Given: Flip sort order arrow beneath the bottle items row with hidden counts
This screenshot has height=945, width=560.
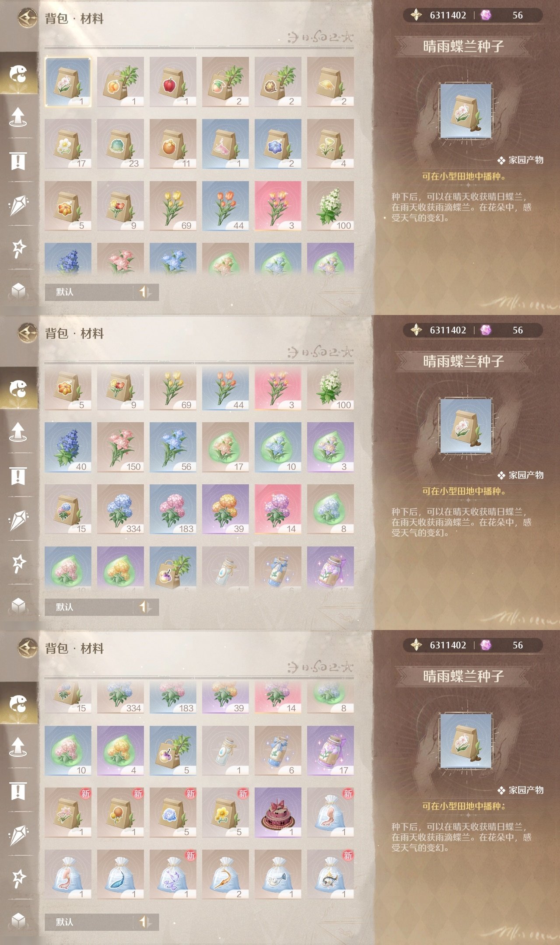Looking at the screenshot, I should 145,607.
